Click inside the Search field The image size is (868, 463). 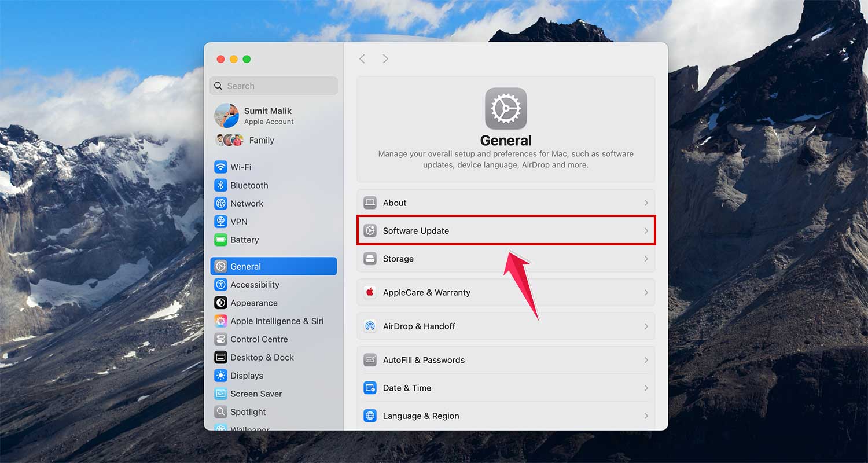point(273,86)
